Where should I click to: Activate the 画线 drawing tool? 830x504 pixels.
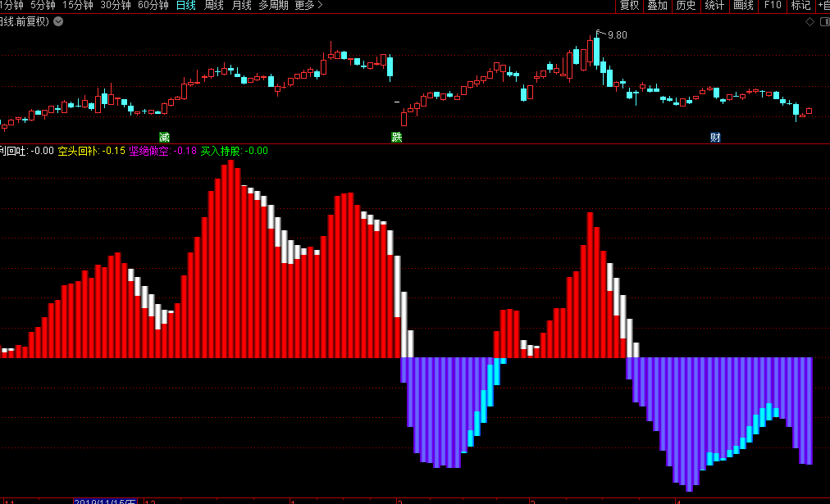tap(743, 6)
